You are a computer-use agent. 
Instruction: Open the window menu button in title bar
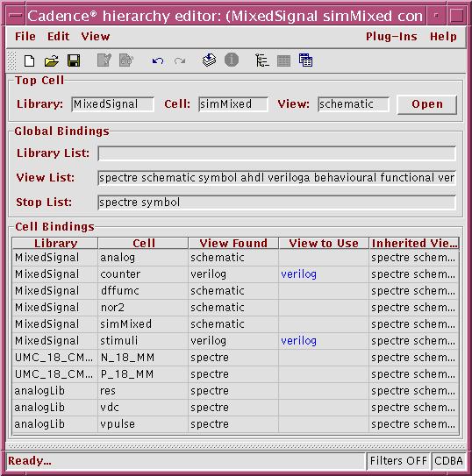point(15,16)
